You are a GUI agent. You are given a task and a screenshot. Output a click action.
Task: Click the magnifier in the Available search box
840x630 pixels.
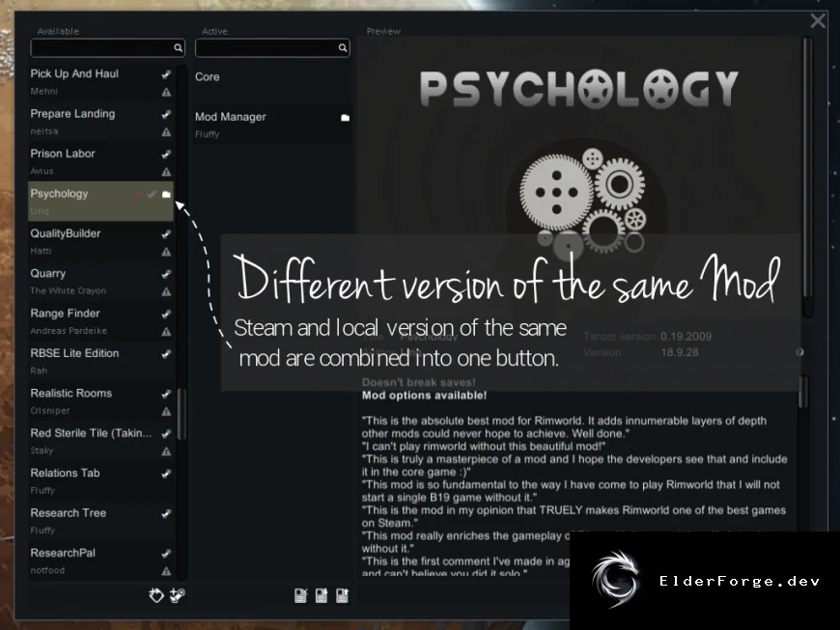click(178, 48)
